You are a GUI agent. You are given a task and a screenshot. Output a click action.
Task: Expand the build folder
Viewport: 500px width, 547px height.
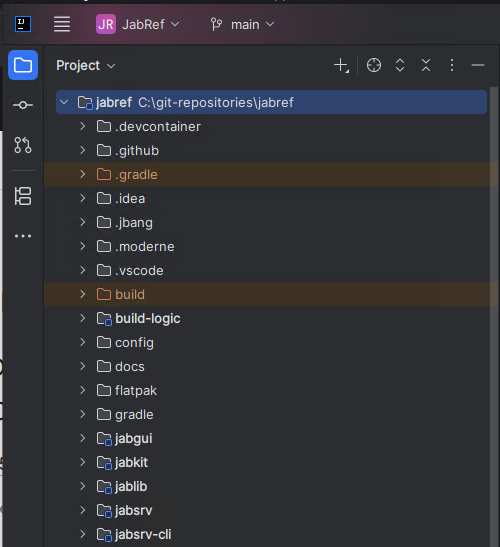(x=83, y=294)
